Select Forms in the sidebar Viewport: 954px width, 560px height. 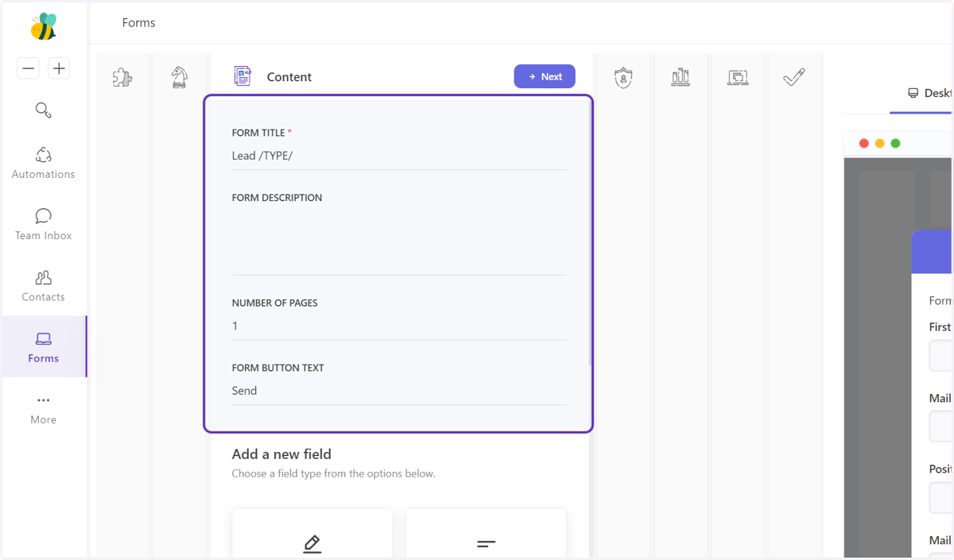tap(44, 347)
